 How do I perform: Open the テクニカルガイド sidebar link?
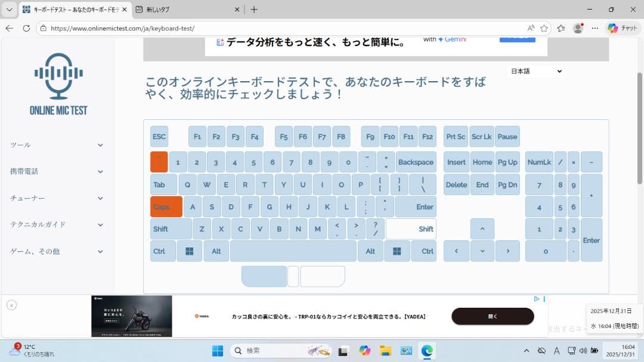[x=57, y=224]
